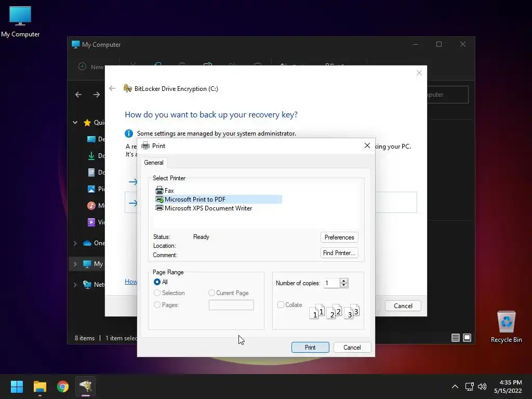Collapse the Quick access tree section

[75, 123]
